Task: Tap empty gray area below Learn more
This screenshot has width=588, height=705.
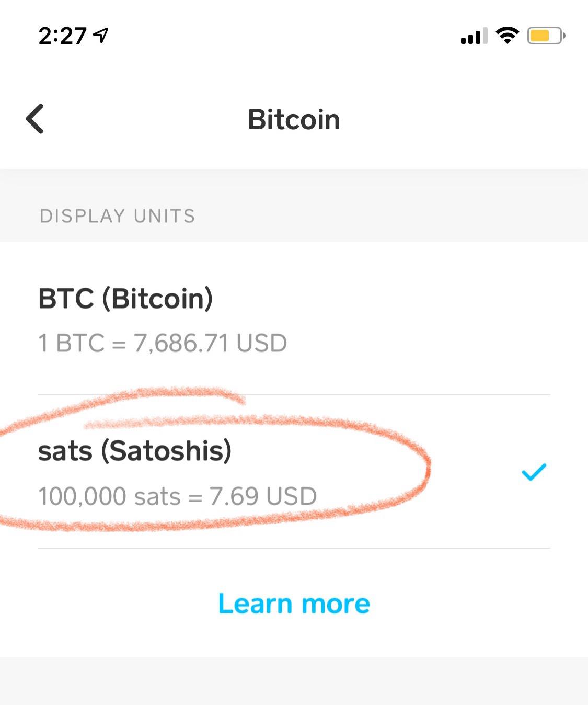Action: (x=294, y=681)
